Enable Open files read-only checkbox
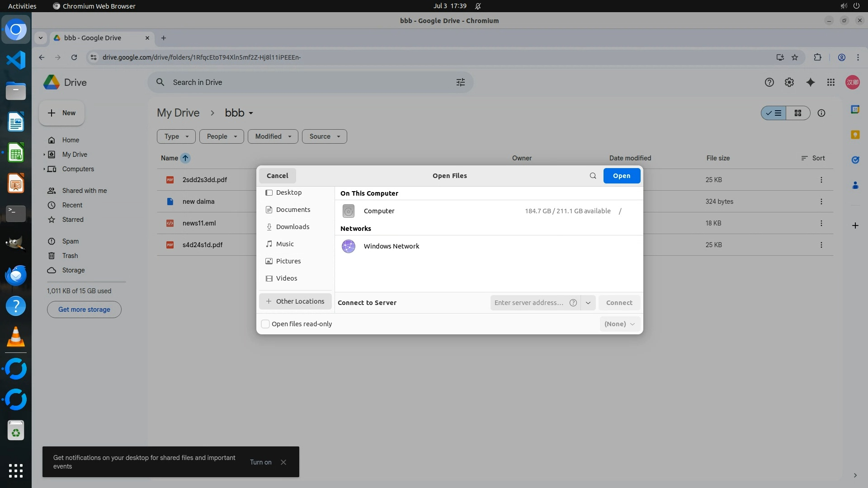The image size is (868, 488). (x=266, y=324)
